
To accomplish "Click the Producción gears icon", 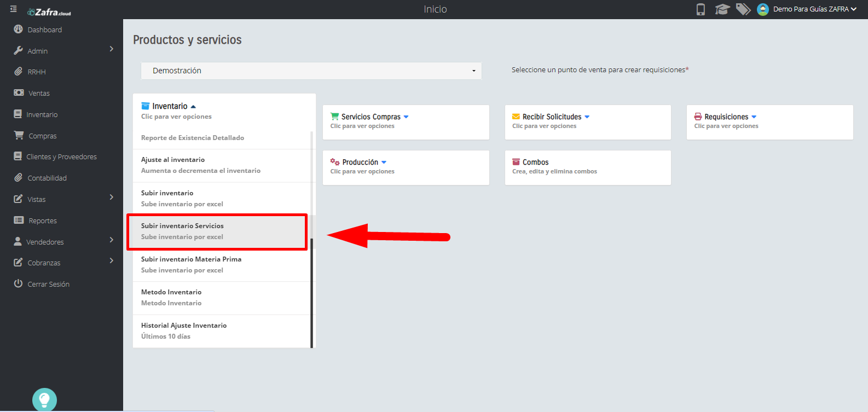I will pyautogui.click(x=335, y=161).
